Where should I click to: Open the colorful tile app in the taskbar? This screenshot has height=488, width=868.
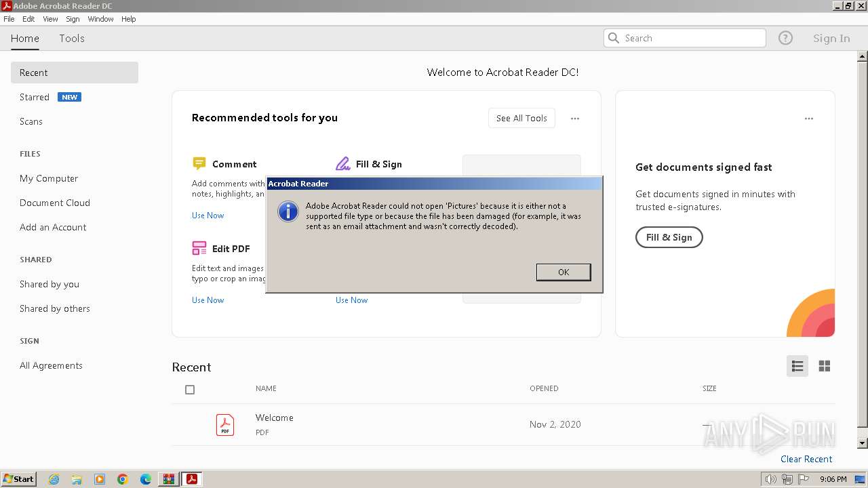(169, 479)
